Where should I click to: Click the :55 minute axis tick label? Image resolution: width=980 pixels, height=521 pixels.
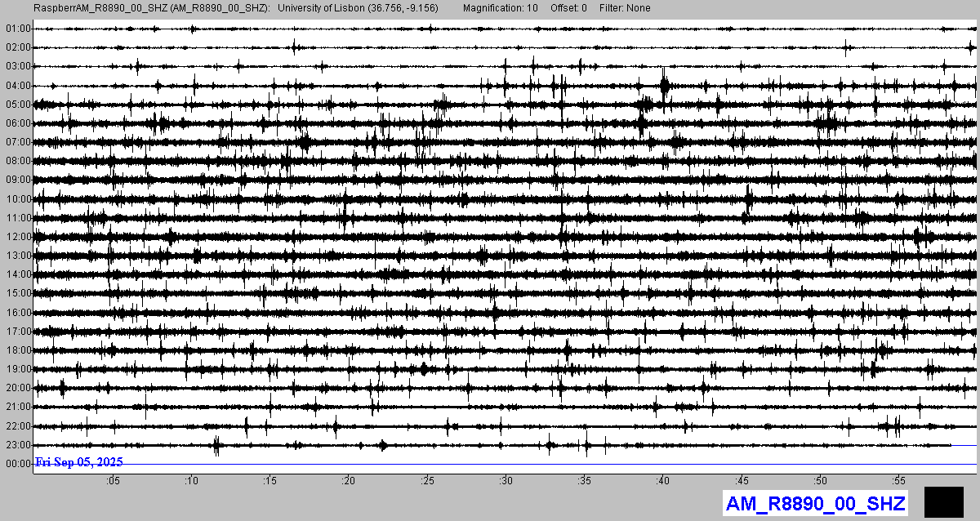[x=899, y=480]
